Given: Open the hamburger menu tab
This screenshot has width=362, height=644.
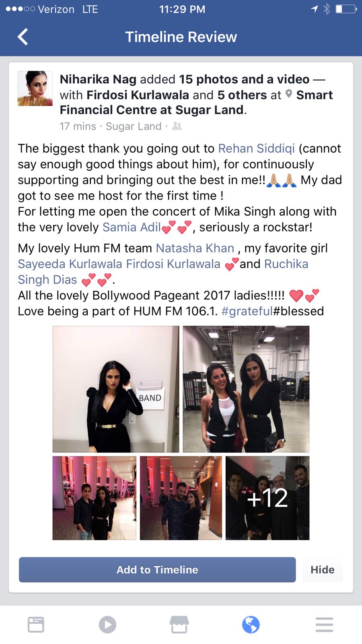Looking at the screenshot, I should [x=324, y=625].
